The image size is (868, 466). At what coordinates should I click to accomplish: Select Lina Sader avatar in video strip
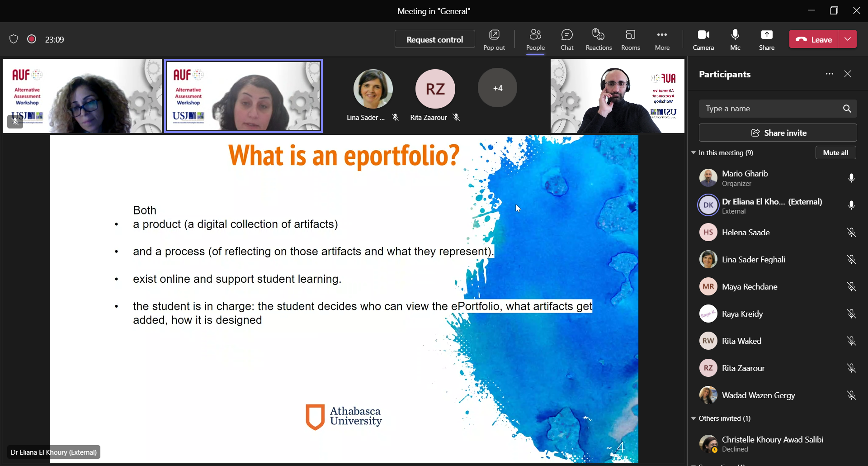point(373,89)
